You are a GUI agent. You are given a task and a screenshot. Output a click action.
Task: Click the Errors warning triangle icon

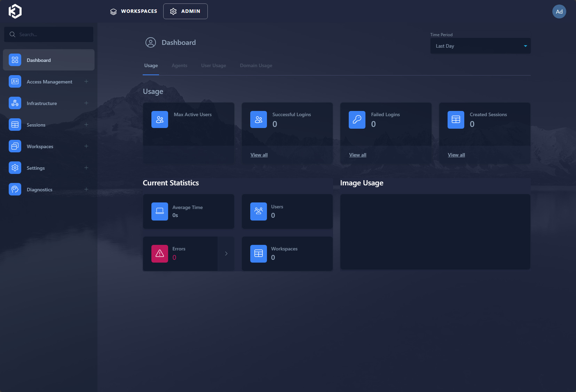(x=160, y=254)
